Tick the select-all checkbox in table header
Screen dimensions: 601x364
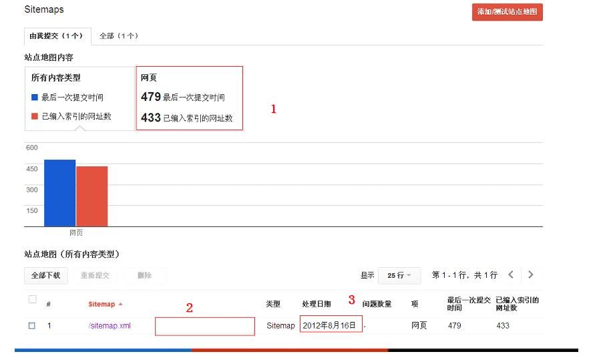pyautogui.click(x=32, y=300)
